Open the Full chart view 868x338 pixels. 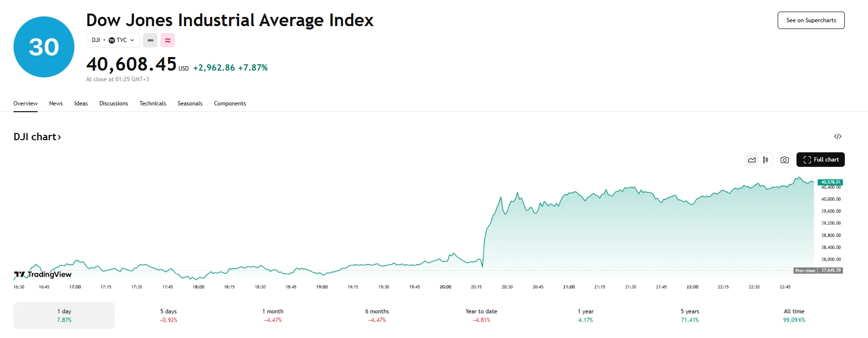click(820, 160)
